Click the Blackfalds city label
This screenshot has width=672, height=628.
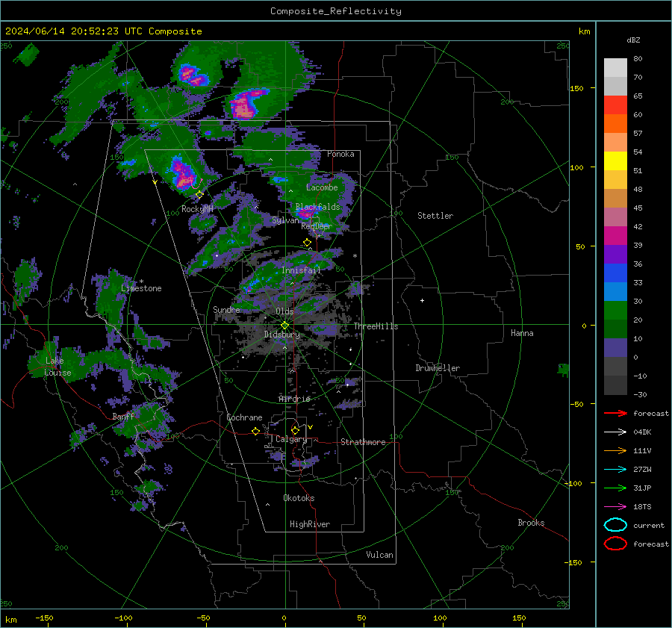coord(317,207)
